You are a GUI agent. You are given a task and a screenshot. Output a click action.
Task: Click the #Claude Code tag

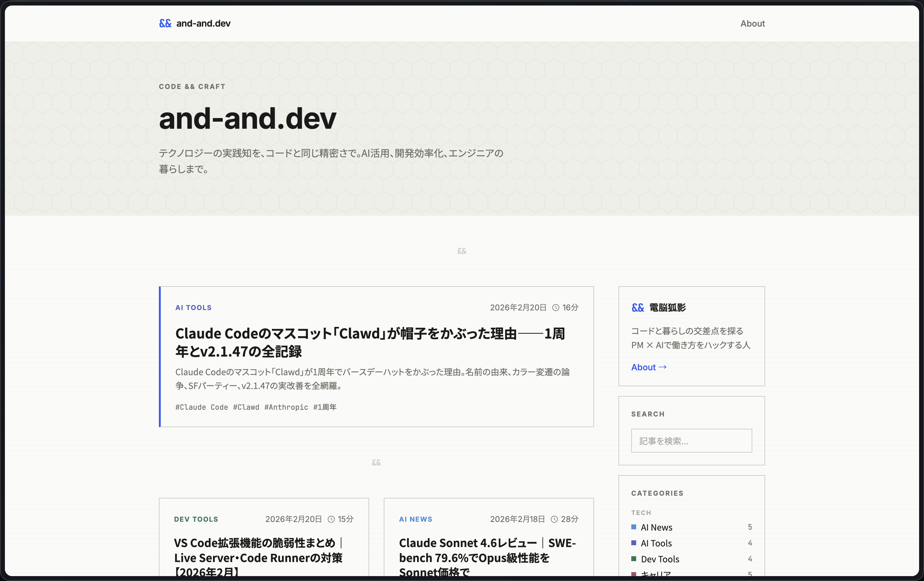click(201, 407)
